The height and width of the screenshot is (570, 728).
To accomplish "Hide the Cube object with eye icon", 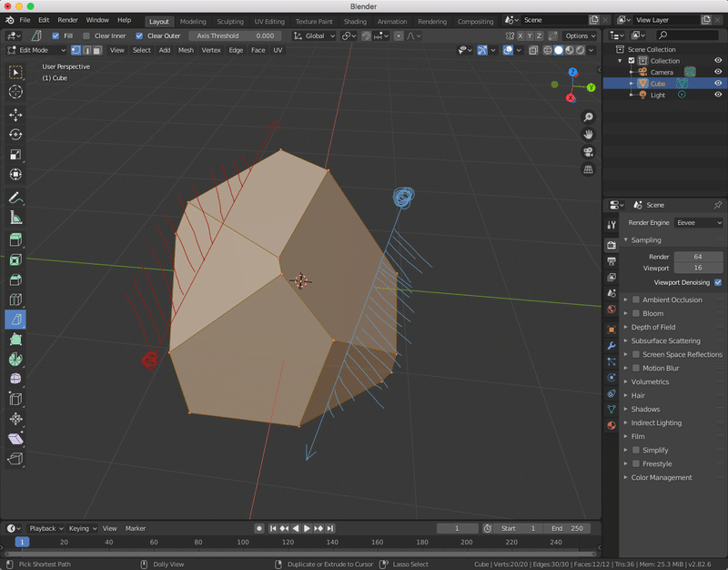I will click(x=717, y=84).
